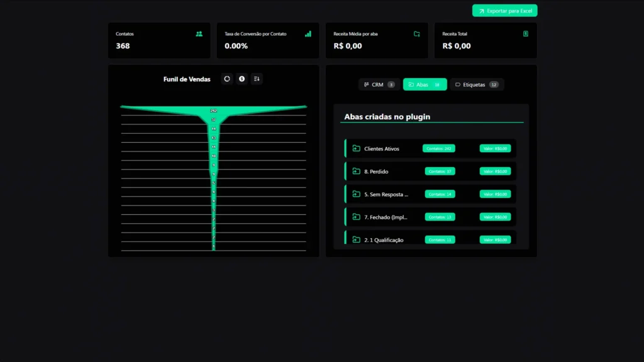Image resolution: width=644 pixels, height=362 pixels.
Task: Click the top 242 funnel segment
Action: [x=213, y=110]
